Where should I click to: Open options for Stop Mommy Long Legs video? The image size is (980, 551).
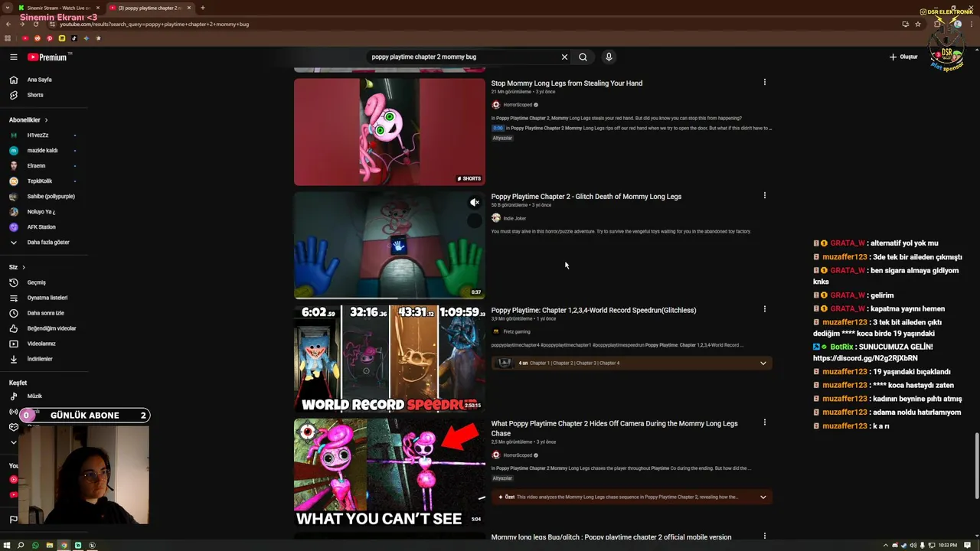pos(764,82)
